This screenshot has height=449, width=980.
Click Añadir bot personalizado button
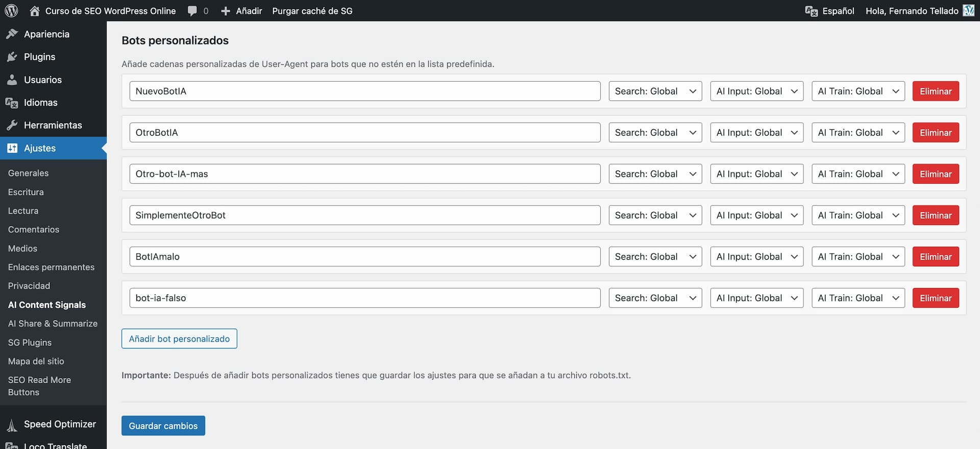pos(179,339)
